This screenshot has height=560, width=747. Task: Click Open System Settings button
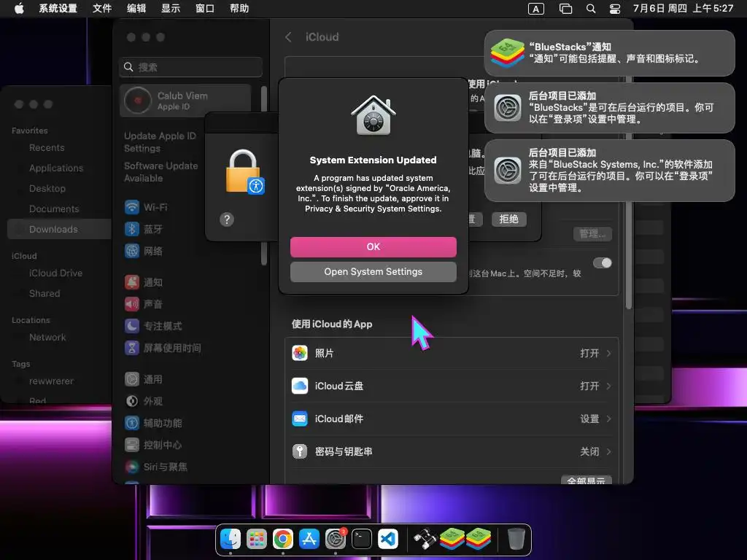pos(373,271)
